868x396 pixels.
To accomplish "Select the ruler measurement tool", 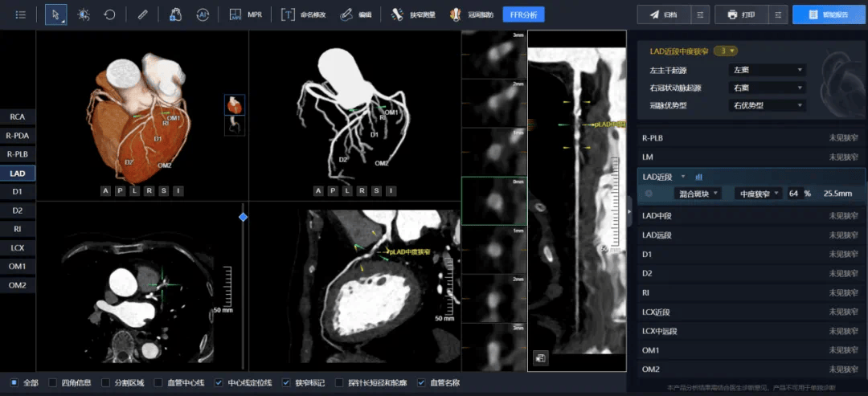I will tap(142, 14).
